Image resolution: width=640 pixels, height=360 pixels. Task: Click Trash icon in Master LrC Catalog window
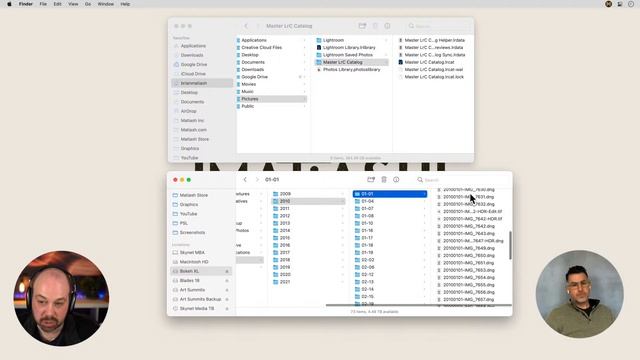click(x=375, y=26)
